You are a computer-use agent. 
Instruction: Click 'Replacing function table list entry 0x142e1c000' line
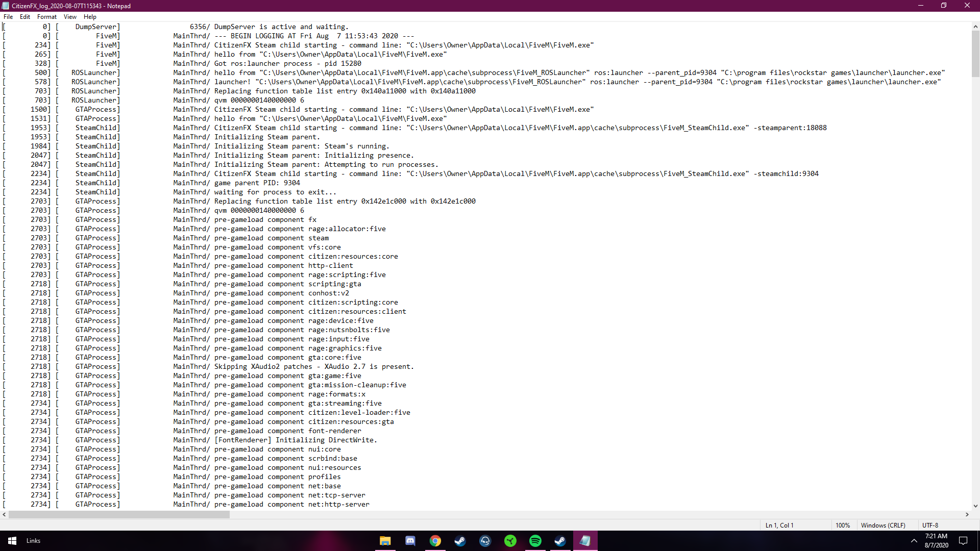pyautogui.click(x=345, y=202)
